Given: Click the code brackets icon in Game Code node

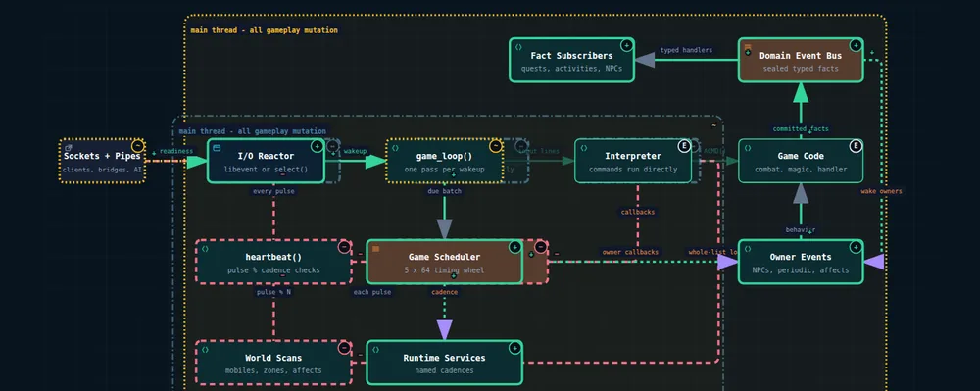Looking at the screenshot, I should (x=748, y=148).
